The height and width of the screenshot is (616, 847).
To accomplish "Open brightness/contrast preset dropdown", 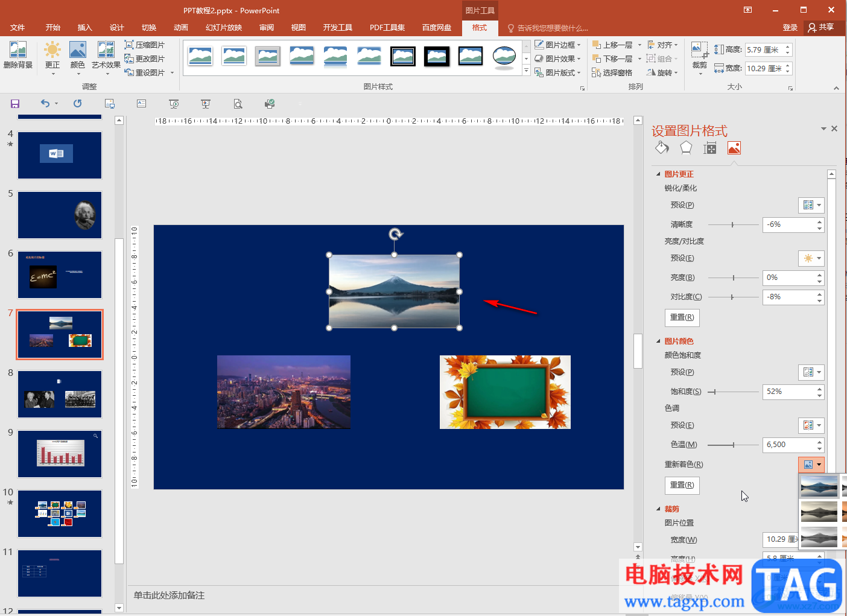I will click(x=811, y=258).
